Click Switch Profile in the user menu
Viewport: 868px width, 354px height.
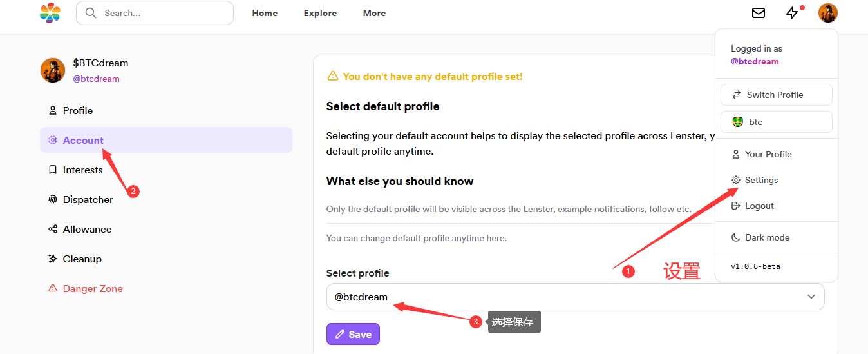776,95
